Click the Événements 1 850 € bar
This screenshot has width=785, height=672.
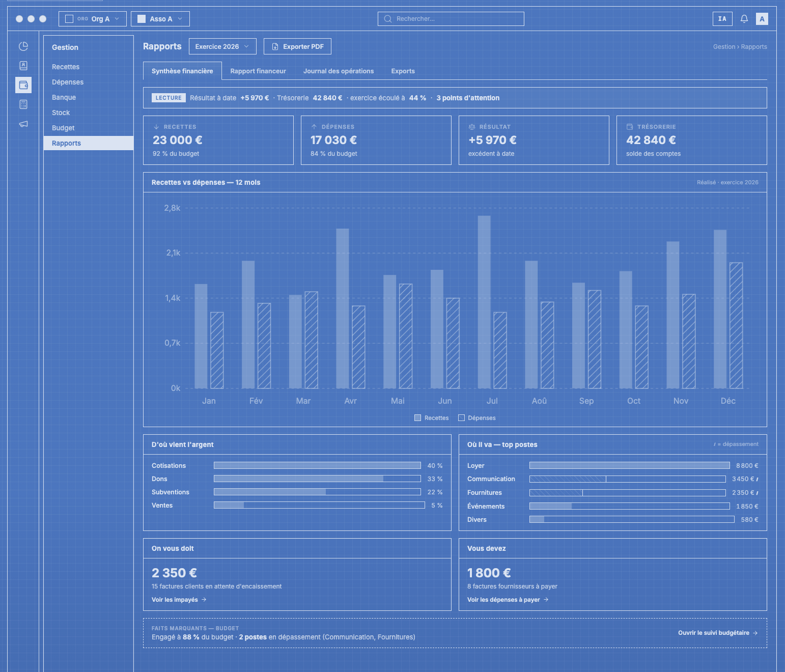630,506
